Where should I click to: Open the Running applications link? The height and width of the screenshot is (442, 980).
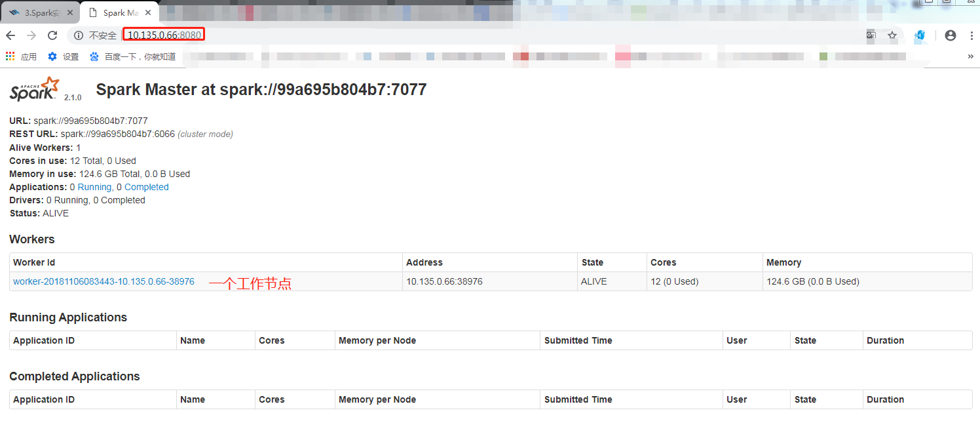(x=94, y=187)
